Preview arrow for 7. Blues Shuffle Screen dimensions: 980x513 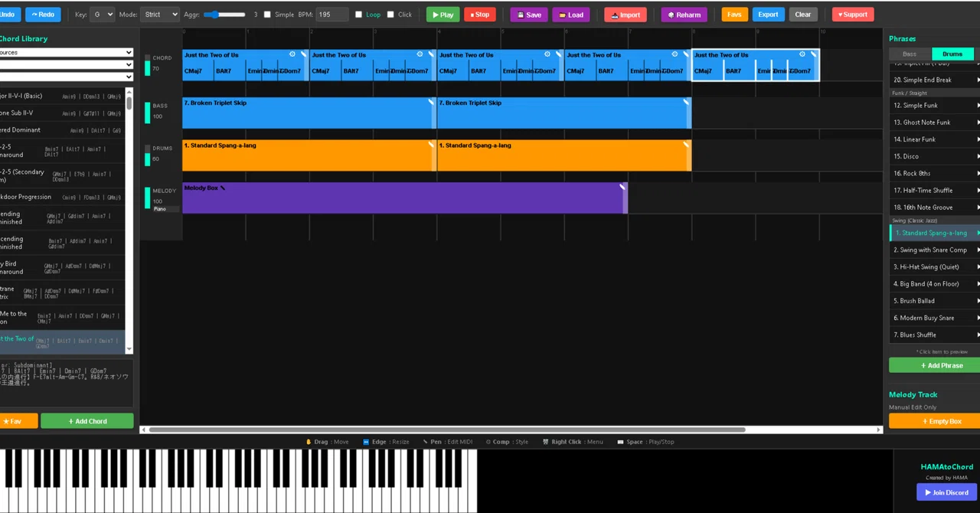(x=977, y=335)
